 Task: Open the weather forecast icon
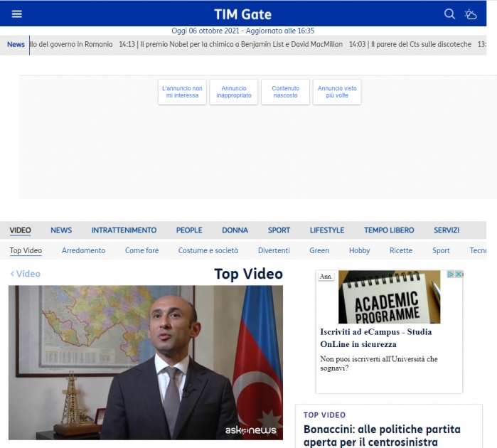471,14
